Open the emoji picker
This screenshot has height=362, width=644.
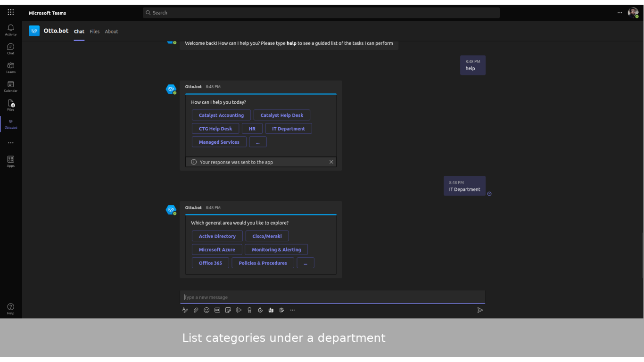pyautogui.click(x=206, y=310)
